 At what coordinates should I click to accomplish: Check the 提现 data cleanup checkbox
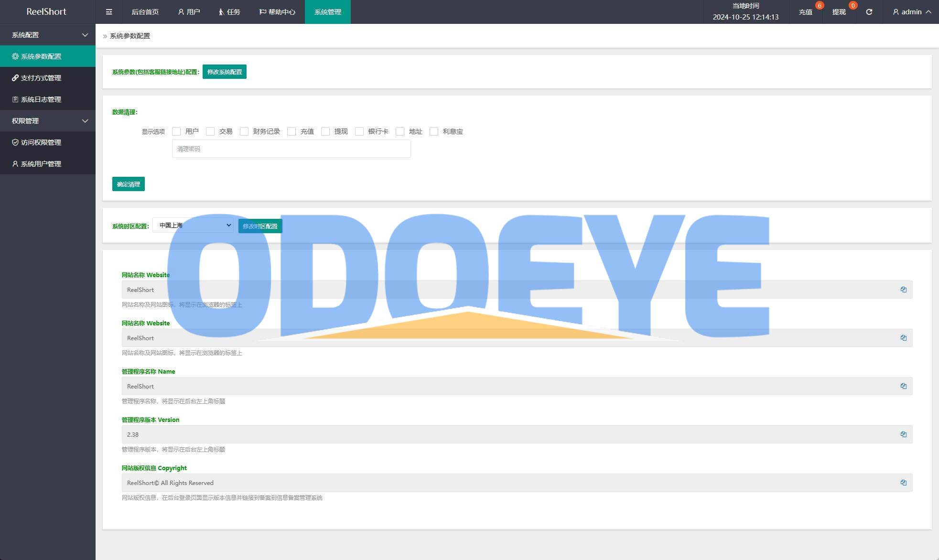[x=325, y=131]
